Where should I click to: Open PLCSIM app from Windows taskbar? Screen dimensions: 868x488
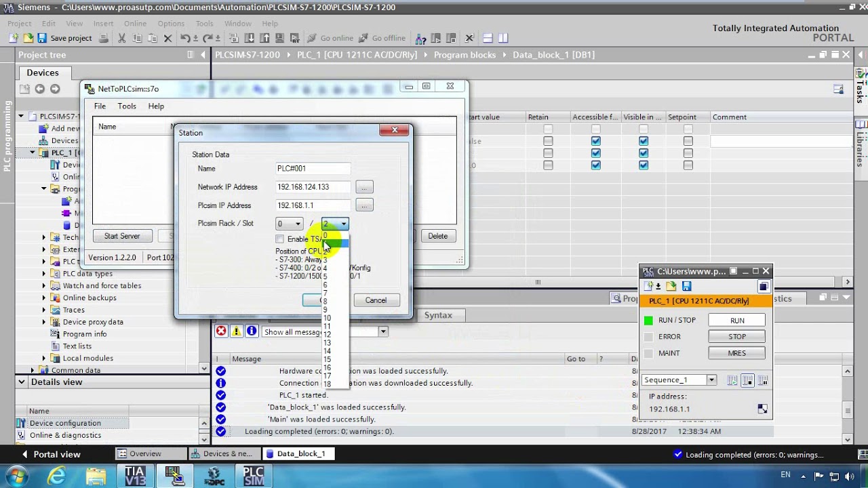254,476
